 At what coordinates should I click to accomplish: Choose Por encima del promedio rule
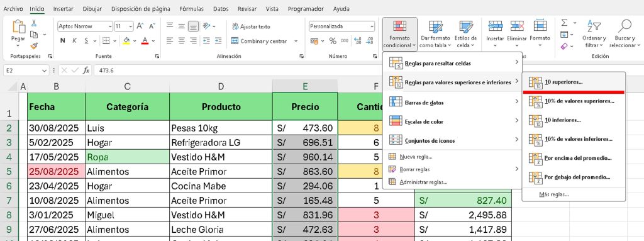(574, 158)
